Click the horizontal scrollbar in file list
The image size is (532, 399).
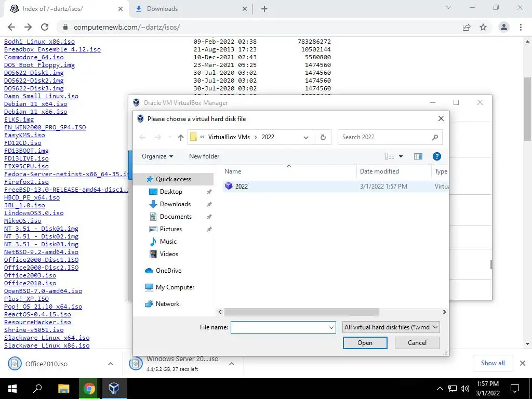coord(301,312)
